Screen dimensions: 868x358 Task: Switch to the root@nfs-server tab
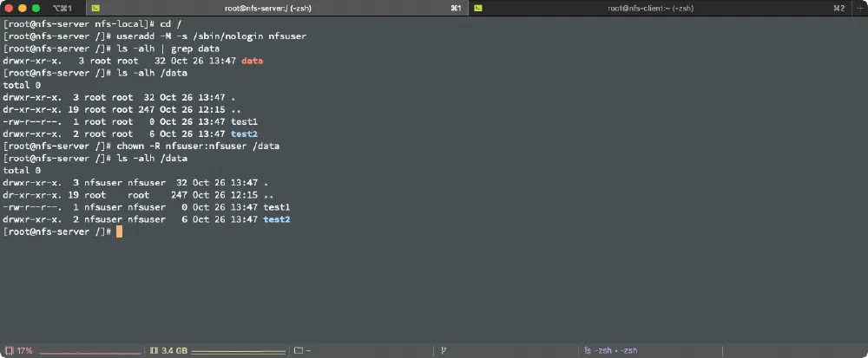tap(277, 8)
